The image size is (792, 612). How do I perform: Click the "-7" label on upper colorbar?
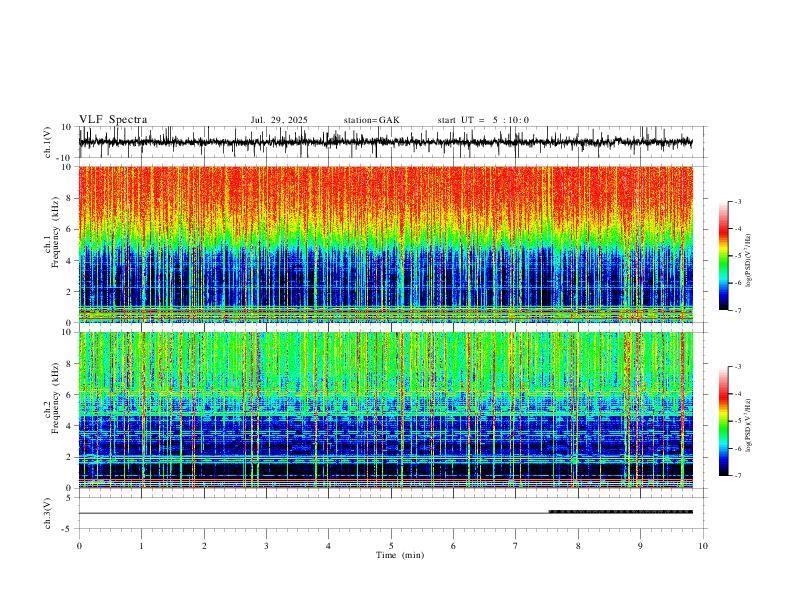(x=737, y=310)
